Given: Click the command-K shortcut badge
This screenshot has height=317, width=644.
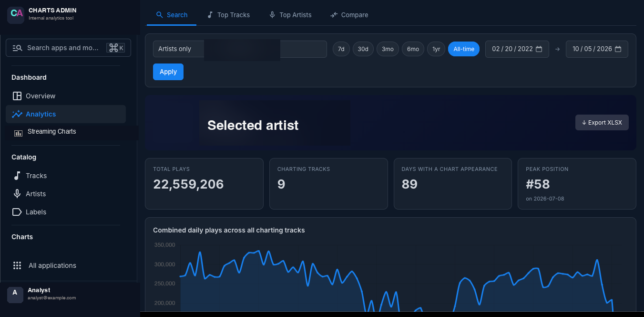Looking at the screenshot, I should click(116, 48).
